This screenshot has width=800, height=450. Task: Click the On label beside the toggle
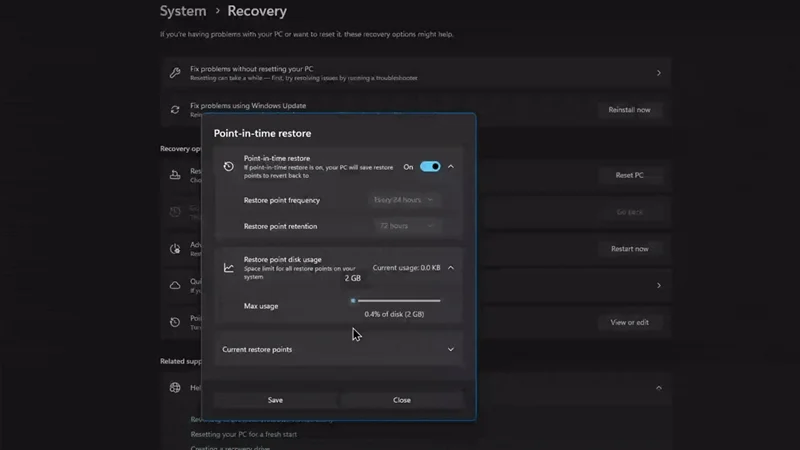408,167
